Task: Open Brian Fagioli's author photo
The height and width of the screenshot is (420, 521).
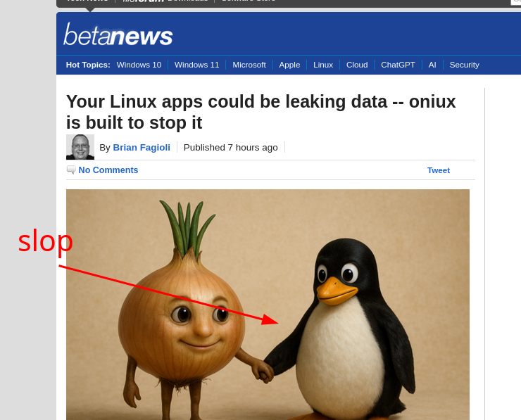Action: [80, 147]
